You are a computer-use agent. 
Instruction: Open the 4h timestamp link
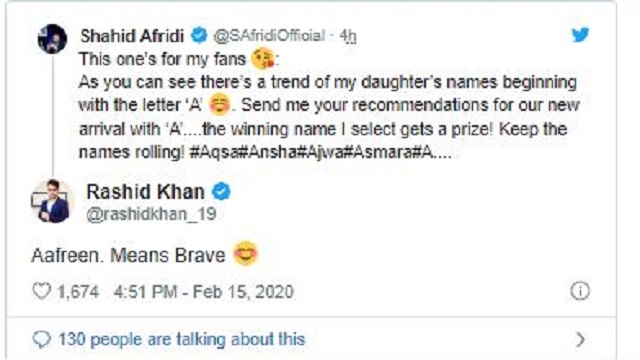click(x=348, y=36)
